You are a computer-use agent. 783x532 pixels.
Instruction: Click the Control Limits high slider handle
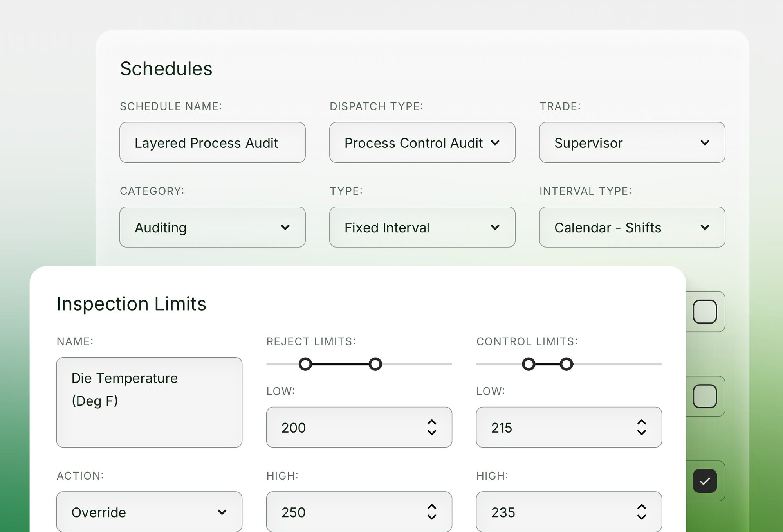(x=566, y=364)
